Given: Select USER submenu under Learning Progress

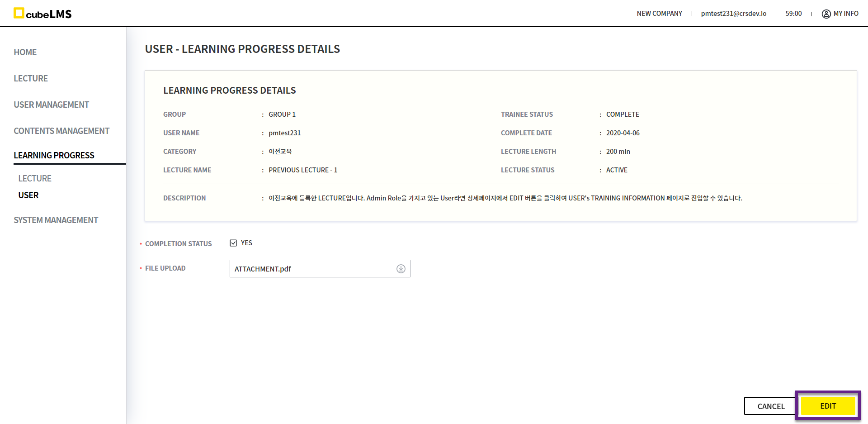Looking at the screenshot, I should coord(28,195).
